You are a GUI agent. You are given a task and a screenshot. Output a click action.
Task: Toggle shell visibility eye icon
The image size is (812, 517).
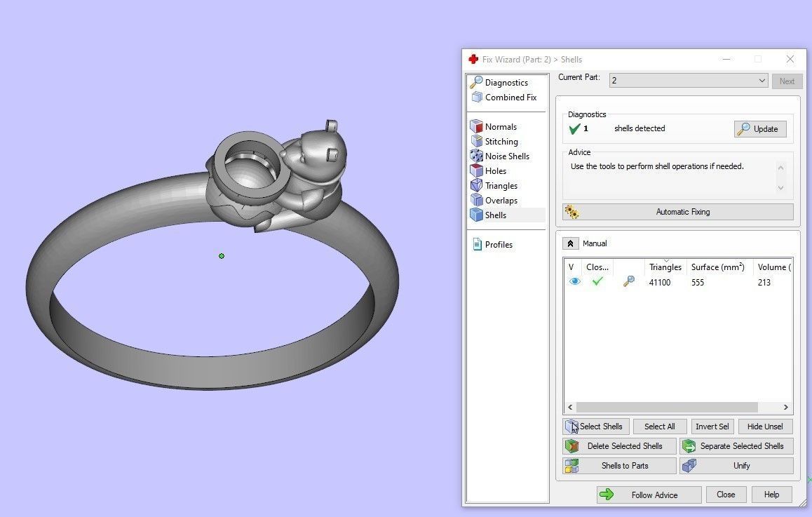tap(575, 281)
